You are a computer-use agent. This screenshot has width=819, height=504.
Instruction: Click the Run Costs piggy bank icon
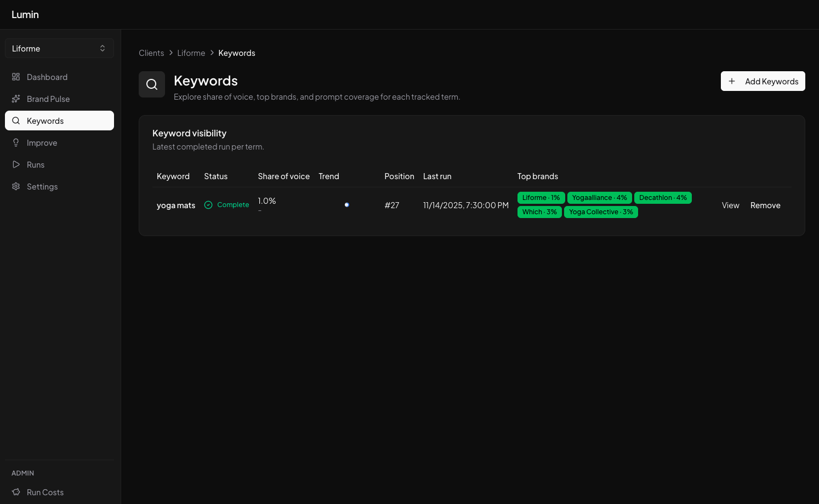pyautogui.click(x=16, y=492)
